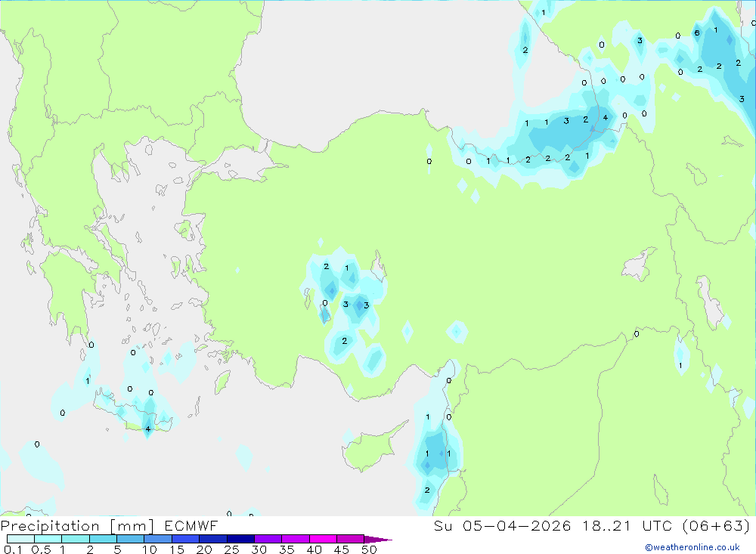Click the legend label '30'
The image size is (756, 554).
click(x=259, y=549)
